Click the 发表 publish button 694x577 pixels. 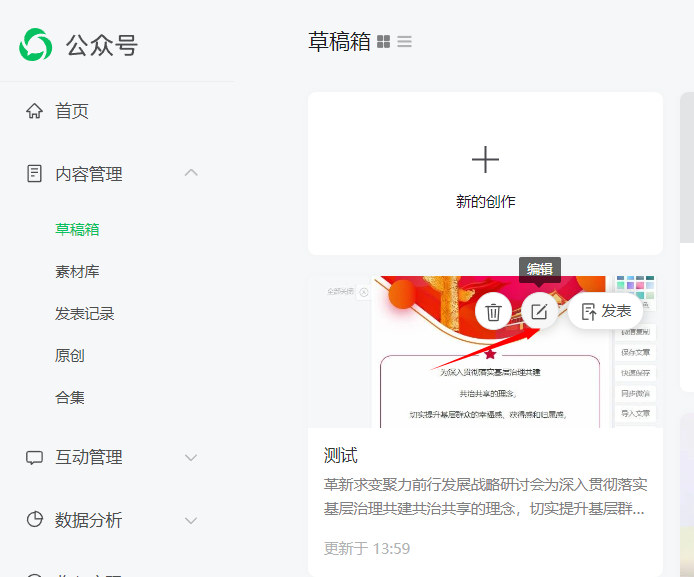click(x=605, y=312)
